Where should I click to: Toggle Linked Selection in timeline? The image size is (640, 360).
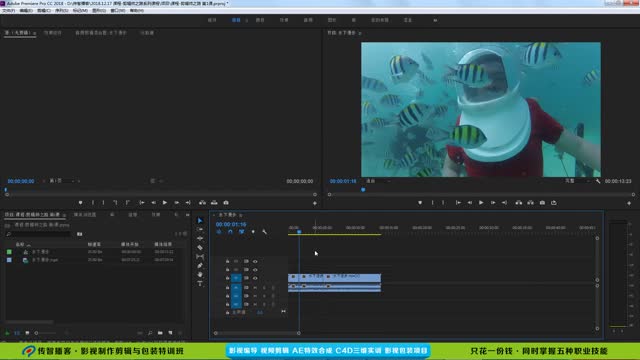[x=242, y=232]
